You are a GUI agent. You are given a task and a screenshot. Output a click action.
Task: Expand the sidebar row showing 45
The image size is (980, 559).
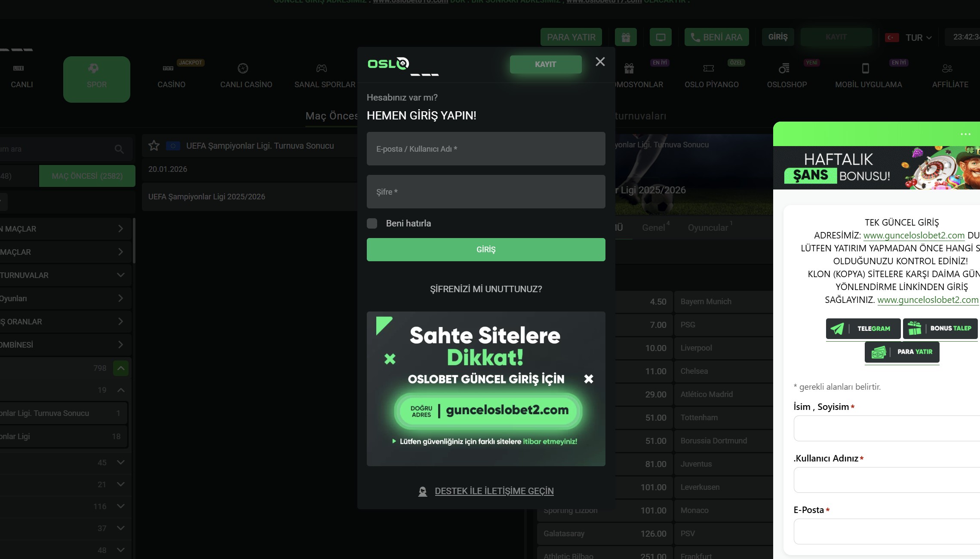coord(120,462)
